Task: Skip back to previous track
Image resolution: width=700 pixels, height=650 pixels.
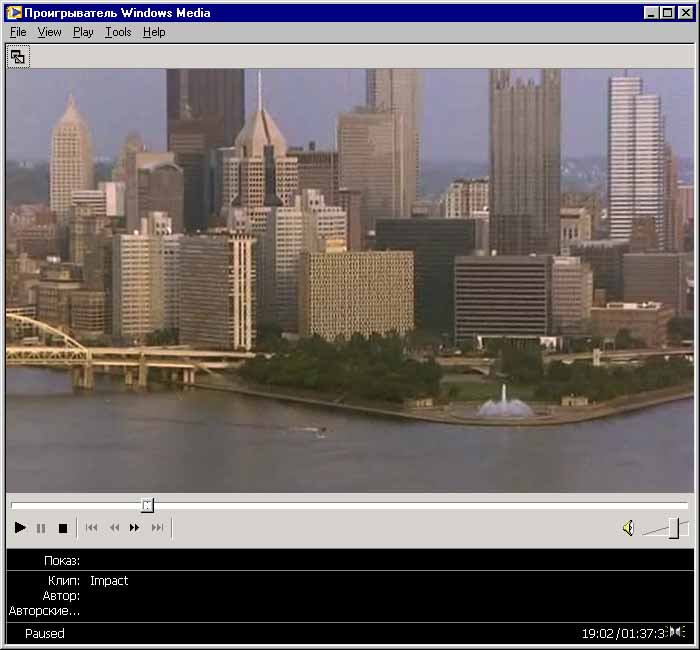Action: (x=92, y=528)
